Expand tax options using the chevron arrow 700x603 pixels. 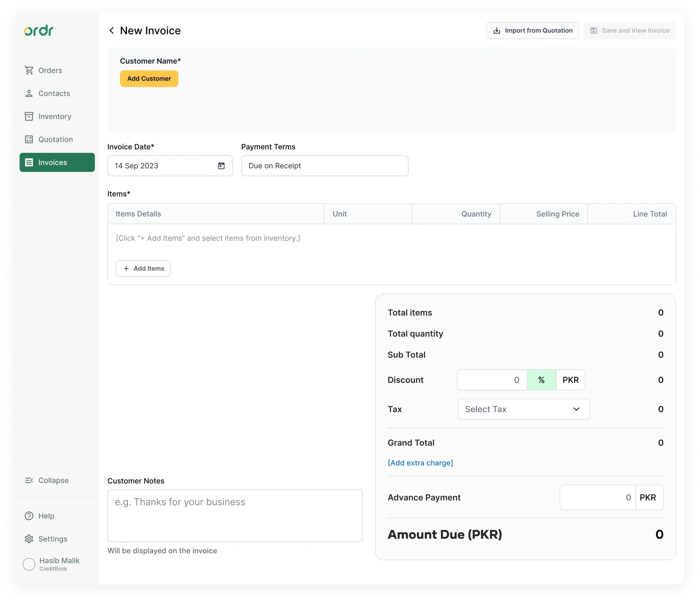(x=576, y=409)
